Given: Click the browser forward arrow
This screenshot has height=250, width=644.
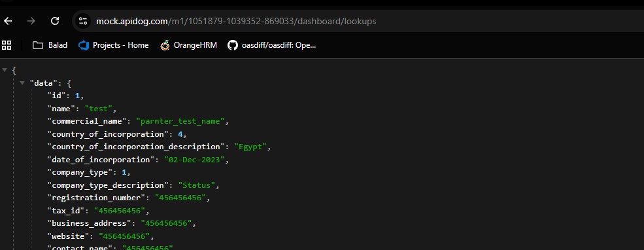Looking at the screenshot, I should tap(31, 21).
